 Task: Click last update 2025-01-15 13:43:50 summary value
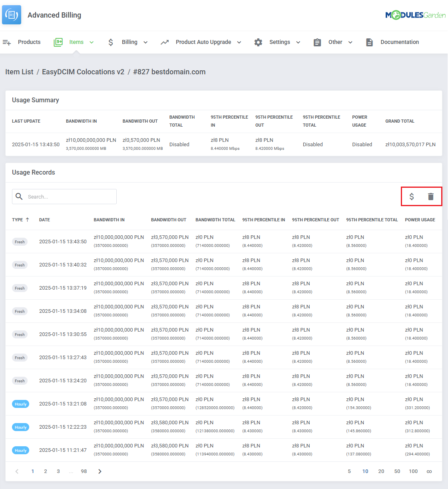tap(36, 144)
